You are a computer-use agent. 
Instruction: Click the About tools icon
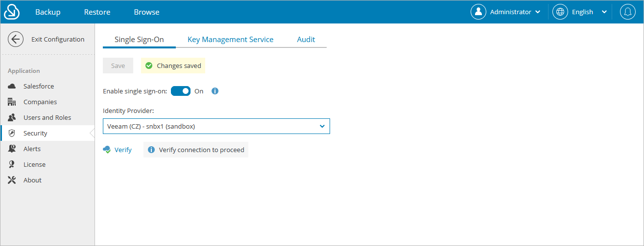point(12,180)
